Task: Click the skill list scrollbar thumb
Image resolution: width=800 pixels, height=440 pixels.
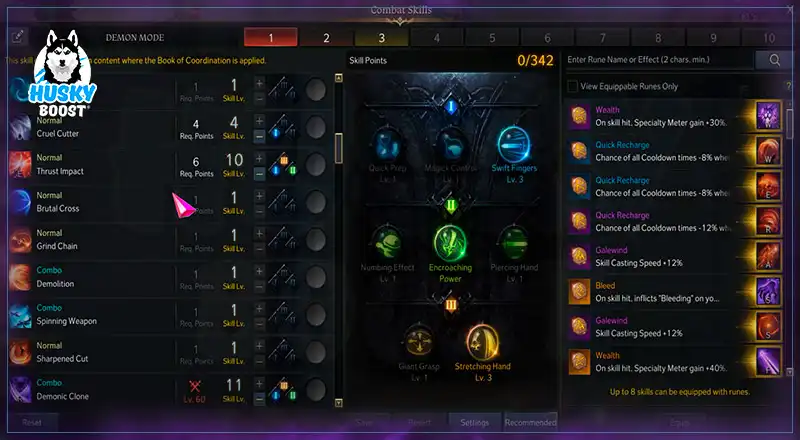Action: [338, 149]
